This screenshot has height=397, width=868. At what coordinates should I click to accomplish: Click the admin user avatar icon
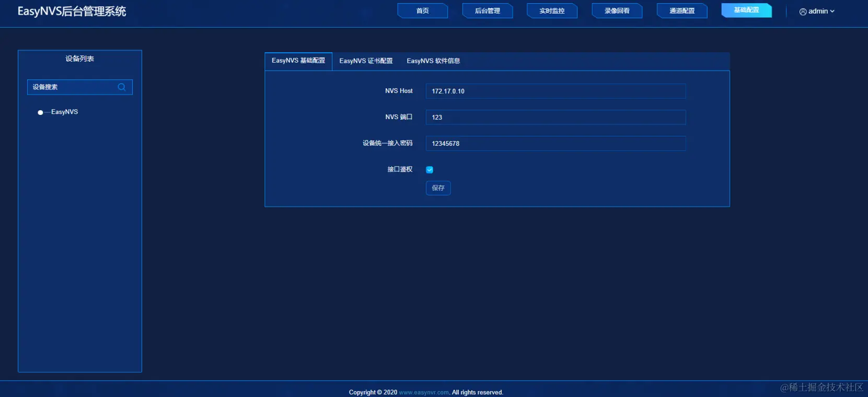[x=803, y=11]
